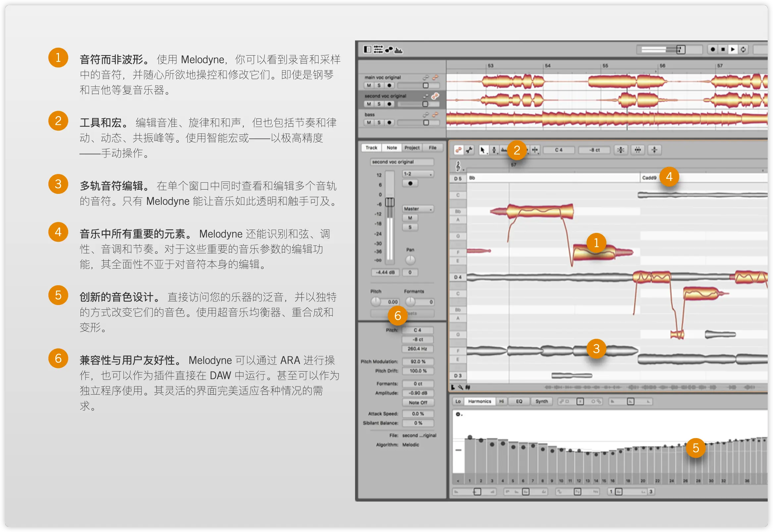The image size is (773, 532).
Task: Toggle cycle loop mode in transport
Action: coord(743,49)
